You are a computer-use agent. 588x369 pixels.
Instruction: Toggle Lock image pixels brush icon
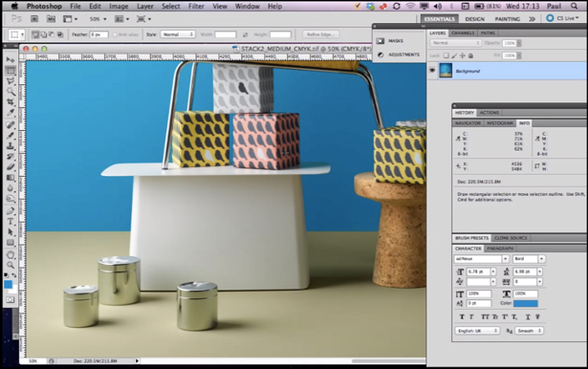click(x=454, y=55)
